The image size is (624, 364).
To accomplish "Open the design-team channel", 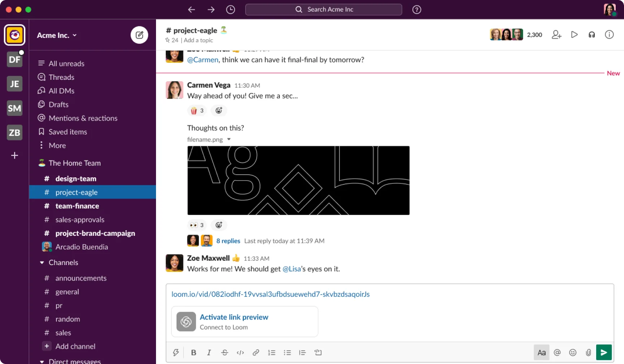I will coord(92,179).
